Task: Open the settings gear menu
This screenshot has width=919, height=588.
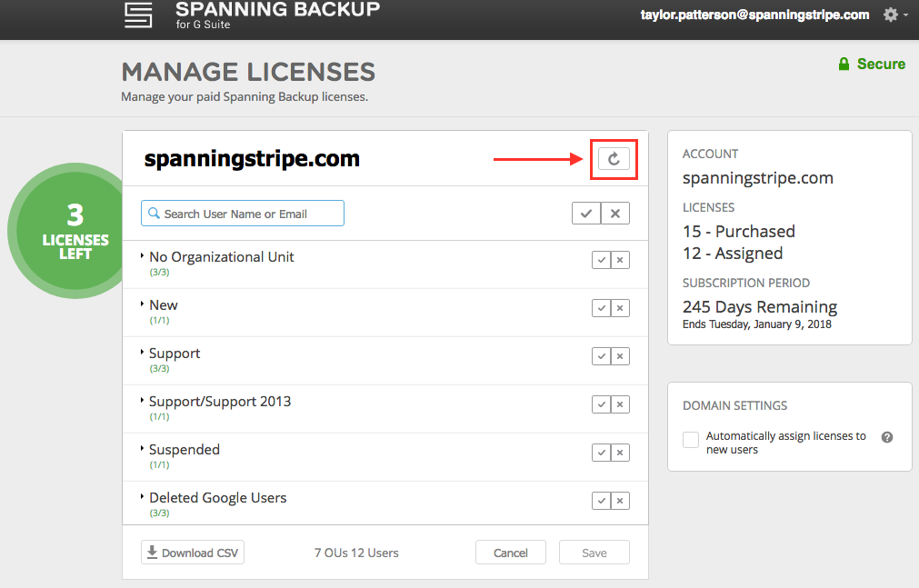Action: (891, 15)
